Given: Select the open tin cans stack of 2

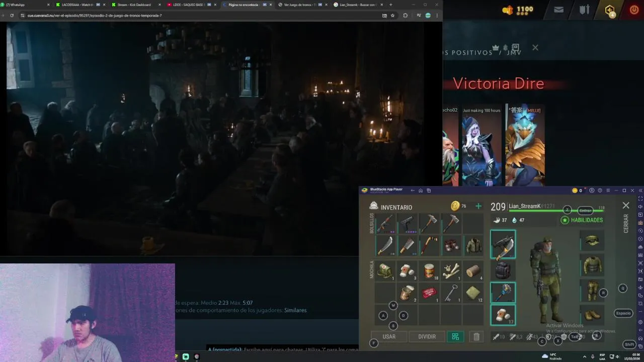Looking at the screenshot, I should tap(407, 293).
